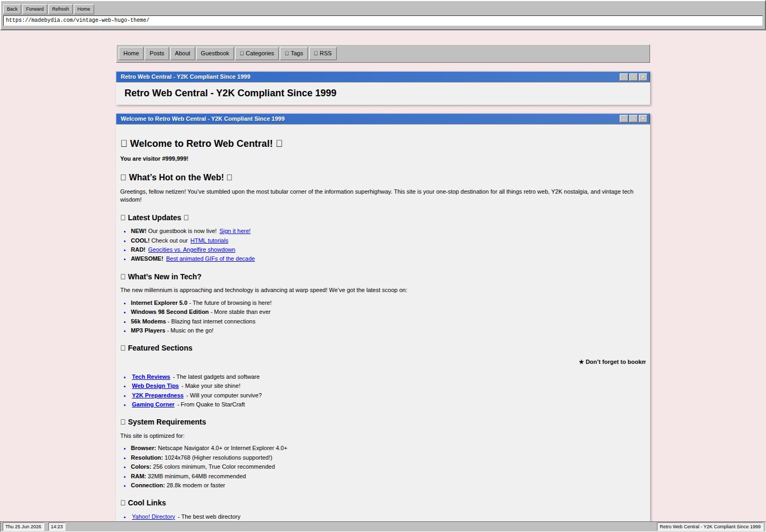Follow the 'Sign it here!' guestbook link

coord(235,231)
